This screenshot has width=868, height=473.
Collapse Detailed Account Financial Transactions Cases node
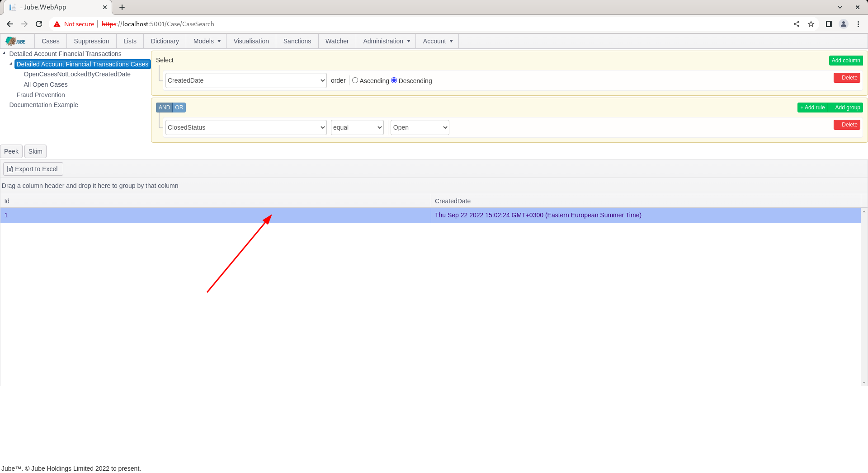coord(11,64)
